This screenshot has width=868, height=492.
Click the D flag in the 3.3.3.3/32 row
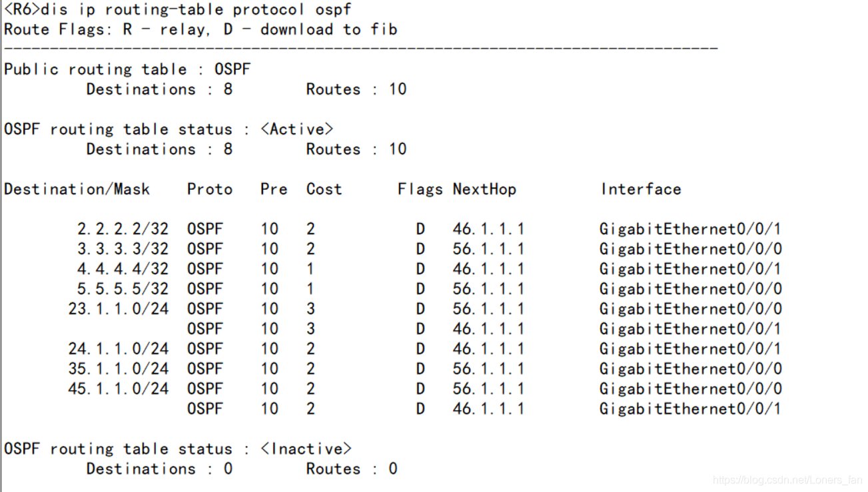tap(420, 249)
